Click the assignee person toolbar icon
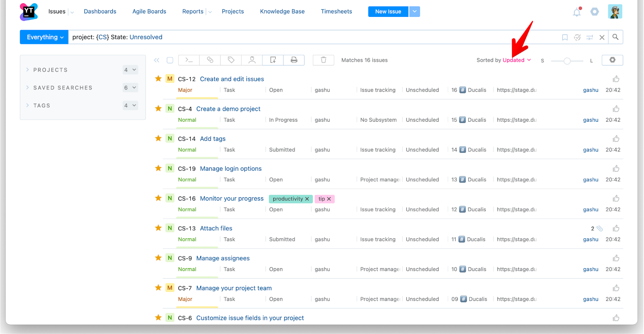 click(x=252, y=60)
